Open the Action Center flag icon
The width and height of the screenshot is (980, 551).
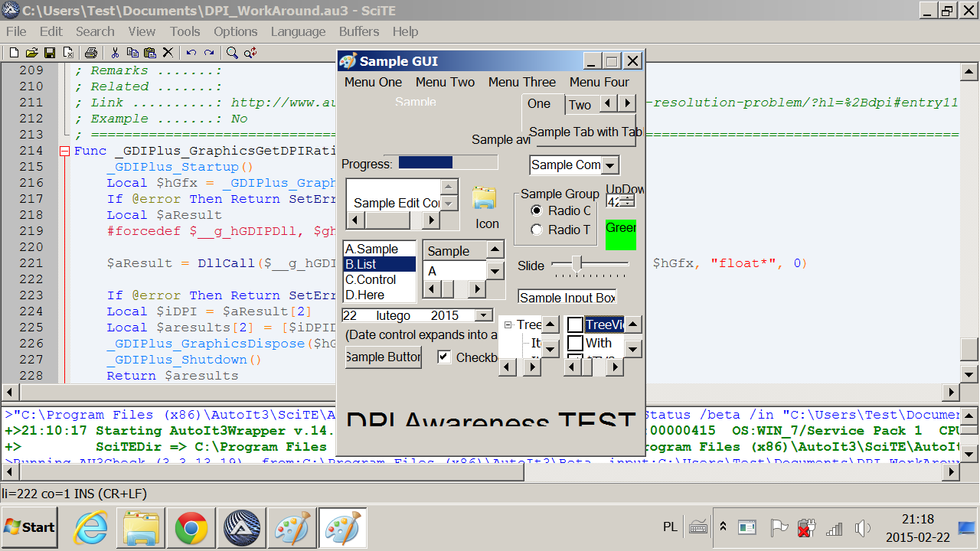(x=779, y=527)
